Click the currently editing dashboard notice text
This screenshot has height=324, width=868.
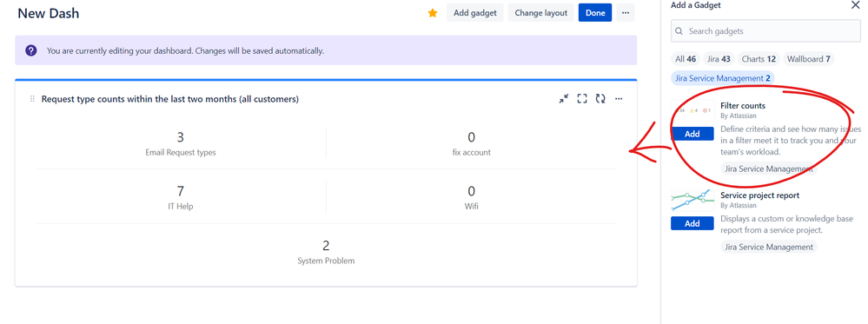click(185, 50)
